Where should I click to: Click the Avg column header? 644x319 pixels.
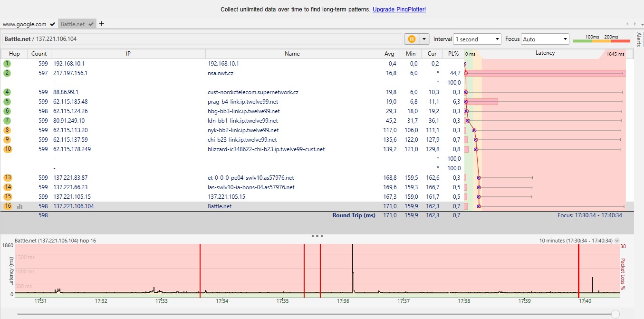coord(389,54)
